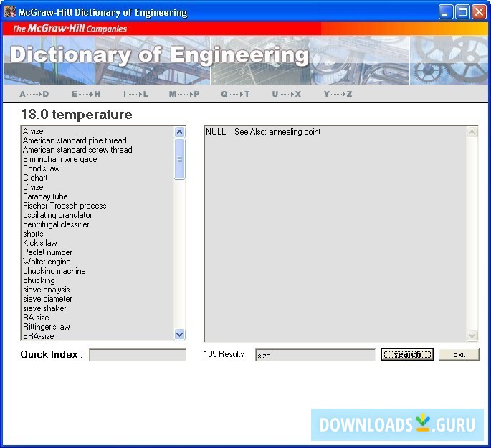The height and width of the screenshot is (448, 491).
Task: Click term list scroll-up arrow
Action: tap(179, 132)
